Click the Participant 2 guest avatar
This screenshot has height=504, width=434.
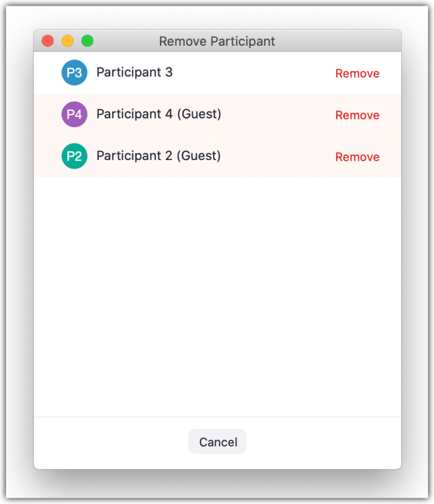tap(74, 156)
